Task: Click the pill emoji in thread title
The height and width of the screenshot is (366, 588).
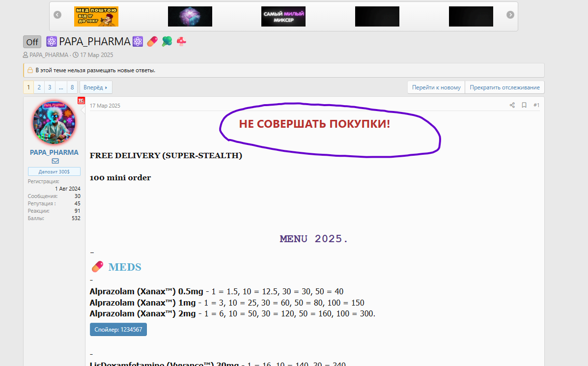Action: 152,41
